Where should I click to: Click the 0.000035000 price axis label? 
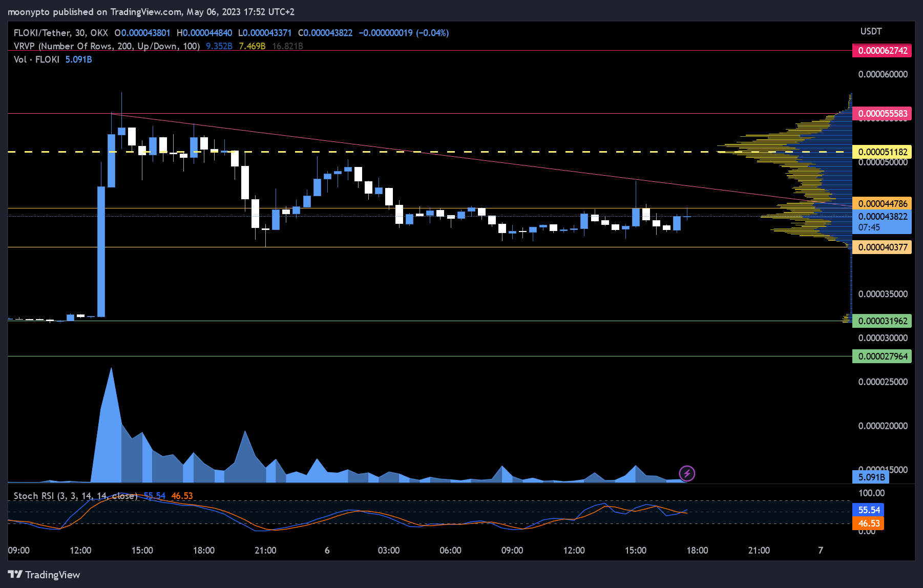point(883,294)
